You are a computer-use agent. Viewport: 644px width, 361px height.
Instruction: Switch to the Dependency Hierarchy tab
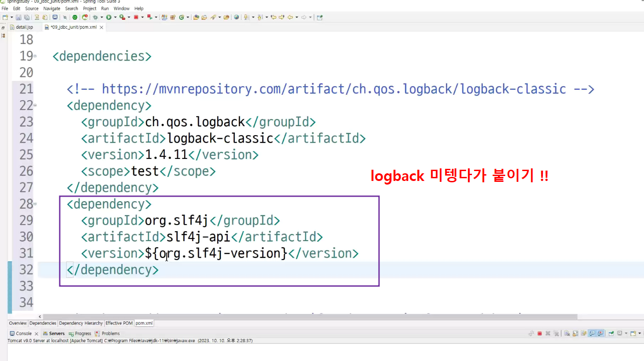point(81,323)
